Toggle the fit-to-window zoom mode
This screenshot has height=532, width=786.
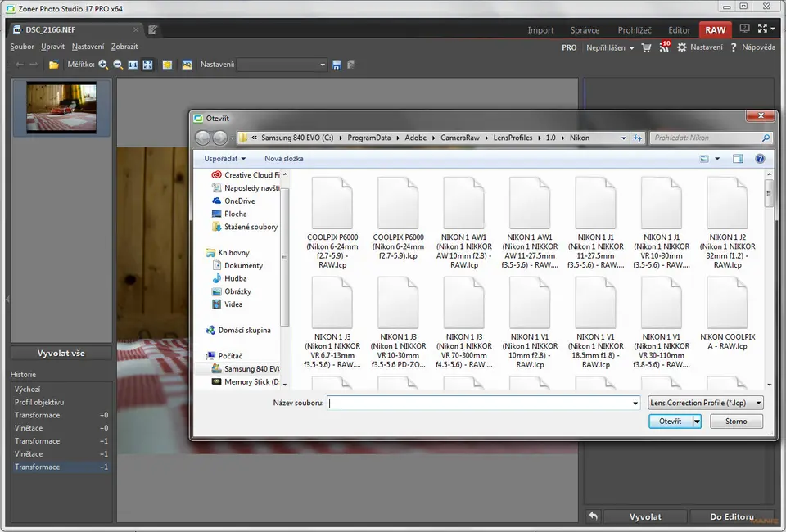[147, 65]
